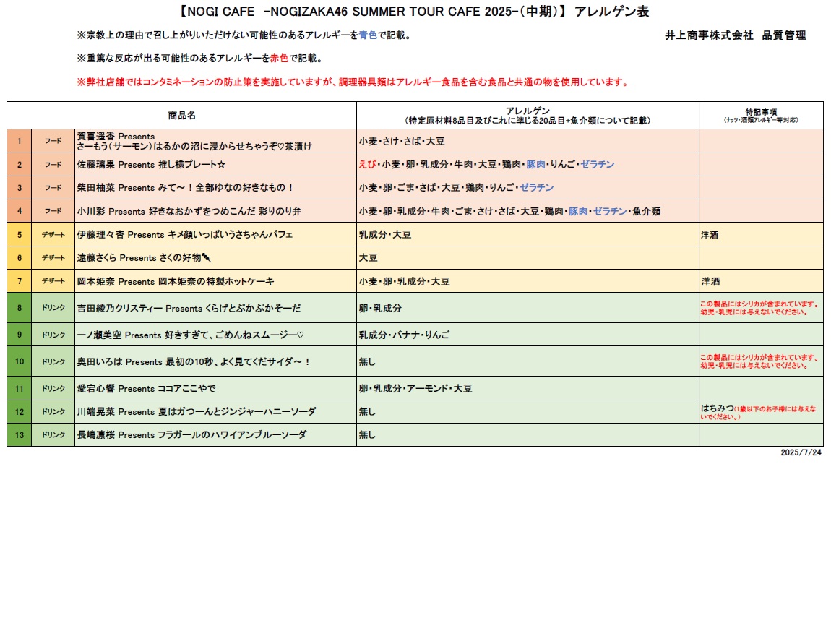Click allergen cell "小麦・卵・乳成分・大豆" in row 7

[x=528, y=281]
